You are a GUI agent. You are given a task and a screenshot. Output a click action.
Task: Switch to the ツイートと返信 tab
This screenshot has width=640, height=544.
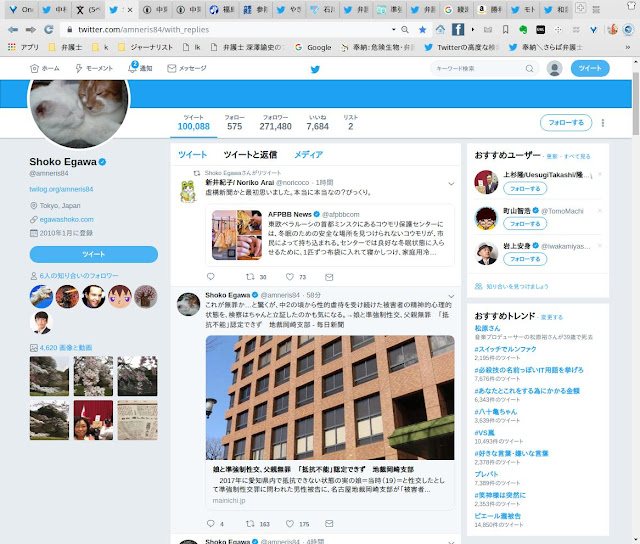coord(250,155)
